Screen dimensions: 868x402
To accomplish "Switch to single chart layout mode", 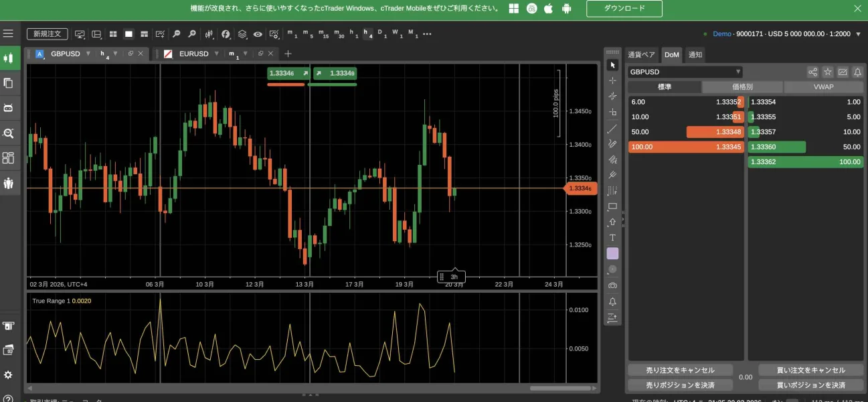I will tap(128, 33).
